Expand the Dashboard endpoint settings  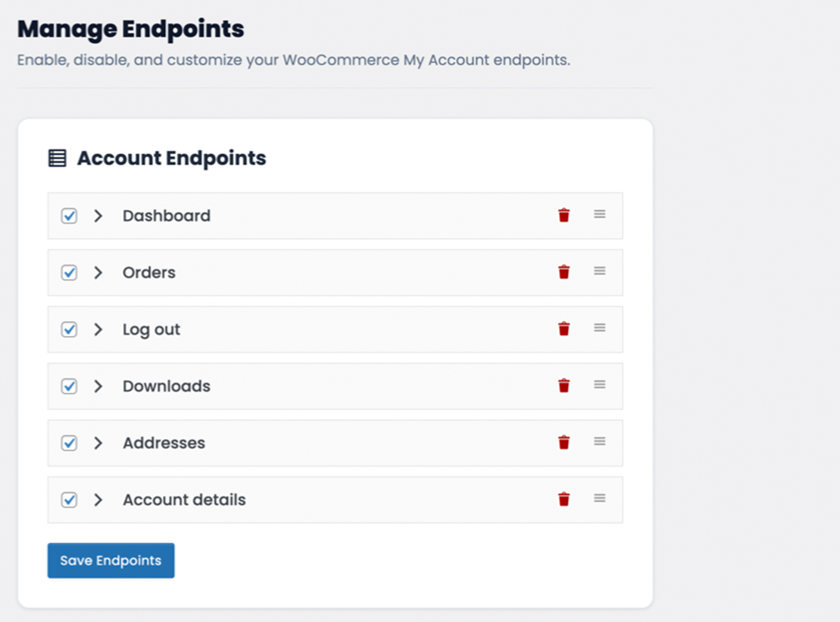pyautogui.click(x=98, y=216)
